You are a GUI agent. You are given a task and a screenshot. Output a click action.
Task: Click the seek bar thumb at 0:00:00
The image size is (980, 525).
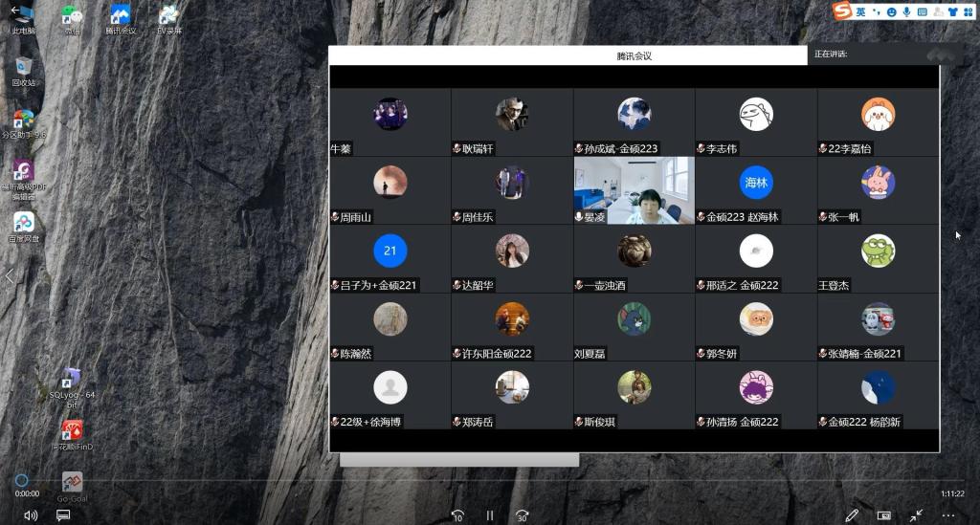point(21,480)
